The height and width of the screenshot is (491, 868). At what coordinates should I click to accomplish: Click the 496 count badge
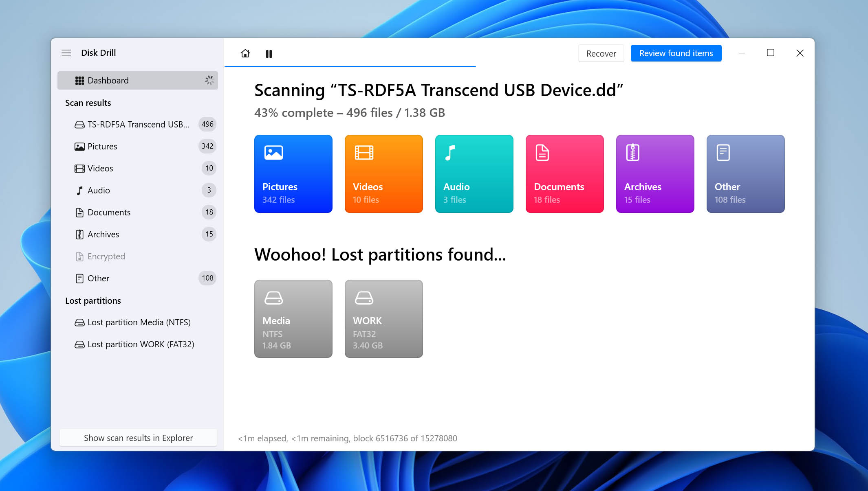click(207, 124)
